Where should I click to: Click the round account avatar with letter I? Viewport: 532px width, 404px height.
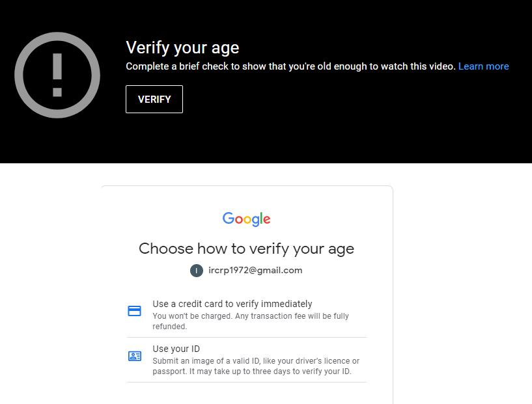197,271
